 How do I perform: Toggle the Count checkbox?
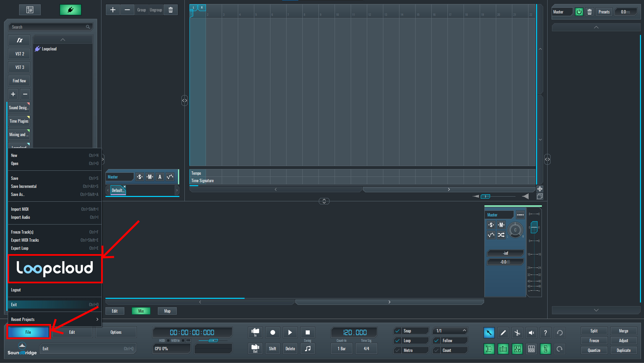point(436,350)
